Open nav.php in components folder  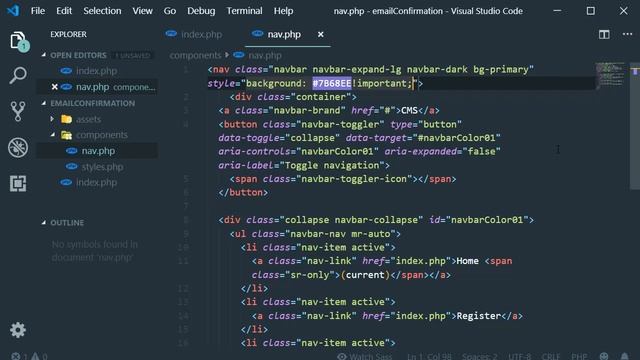[98, 151]
